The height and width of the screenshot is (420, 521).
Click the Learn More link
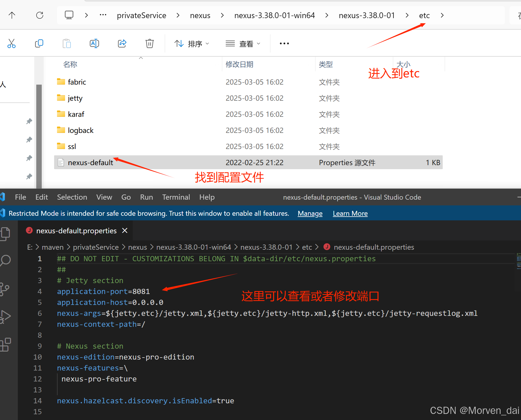coord(350,213)
